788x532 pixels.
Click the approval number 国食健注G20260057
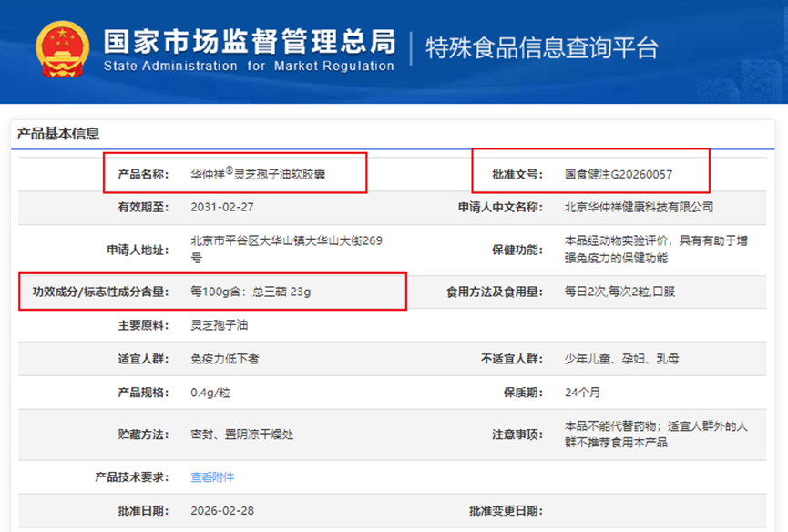pyautogui.click(x=619, y=174)
